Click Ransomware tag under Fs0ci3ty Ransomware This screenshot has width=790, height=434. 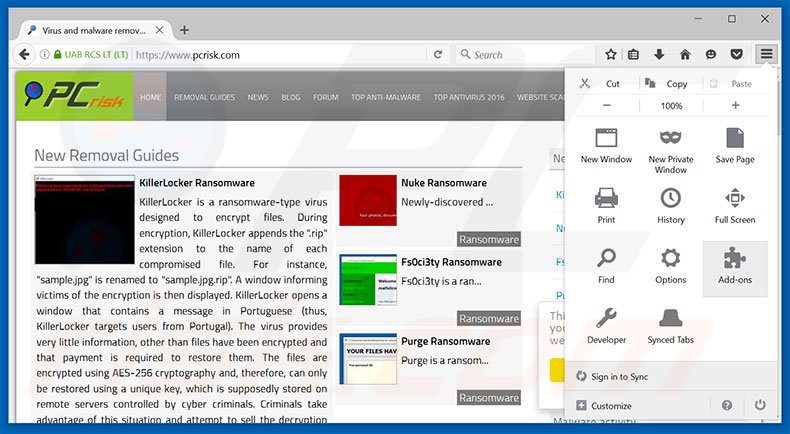click(489, 319)
